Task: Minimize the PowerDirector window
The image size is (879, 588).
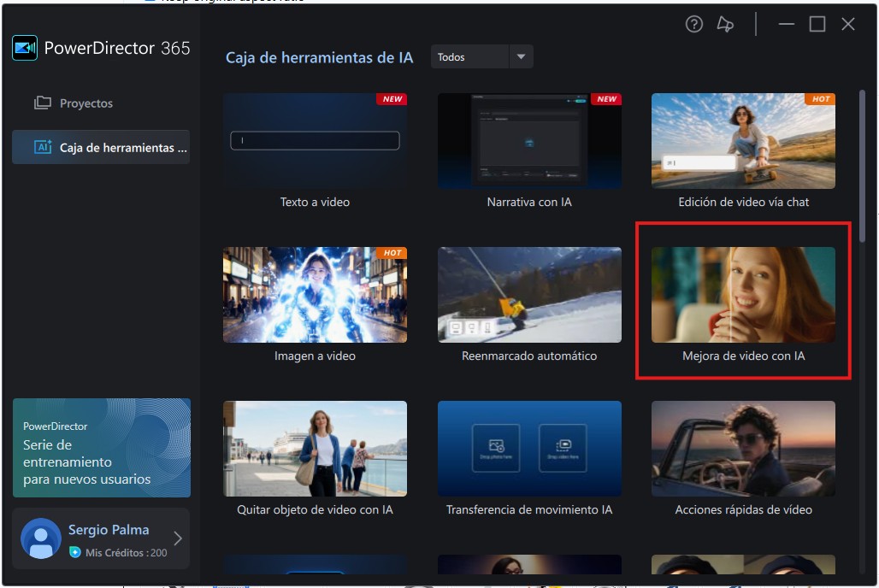Action: (x=787, y=24)
